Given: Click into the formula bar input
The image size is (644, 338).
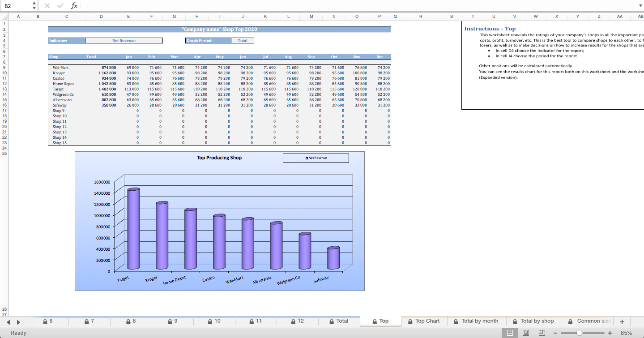Looking at the screenshot, I should pos(358,5).
